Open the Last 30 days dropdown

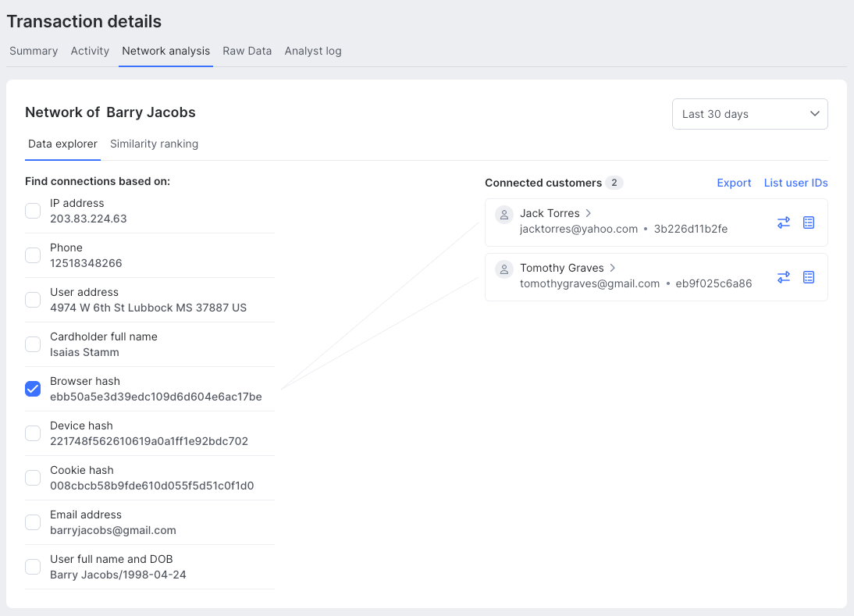(x=749, y=114)
